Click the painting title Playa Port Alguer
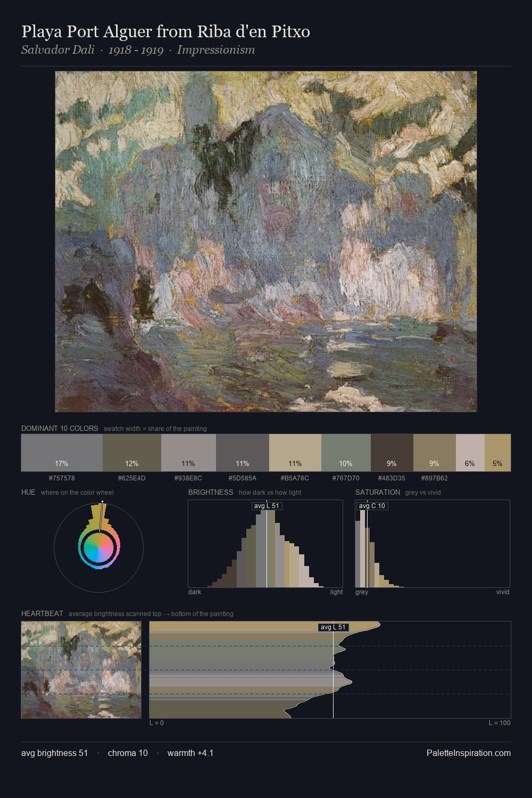532x798 pixels. coord(165,31)
